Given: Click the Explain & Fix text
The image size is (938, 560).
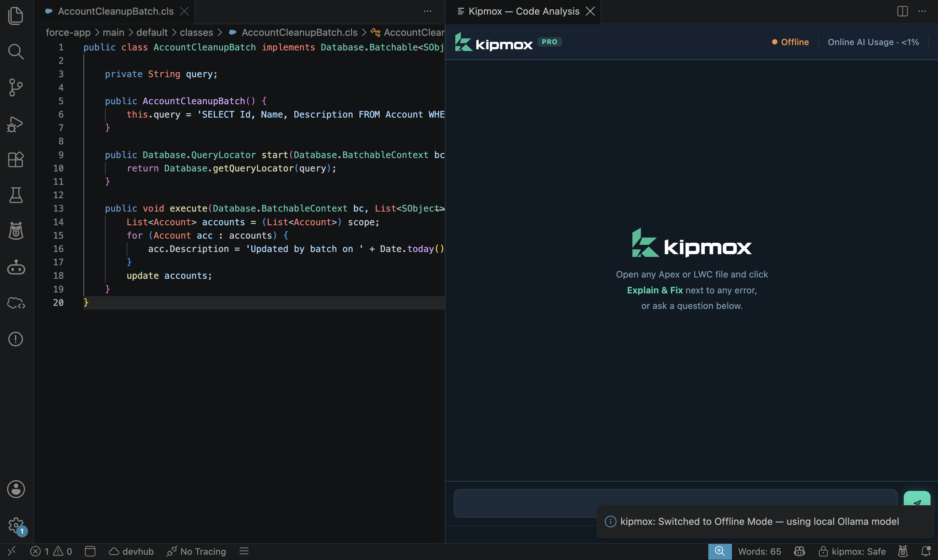Looking at the screenshot, I should (x=654, y=290).
